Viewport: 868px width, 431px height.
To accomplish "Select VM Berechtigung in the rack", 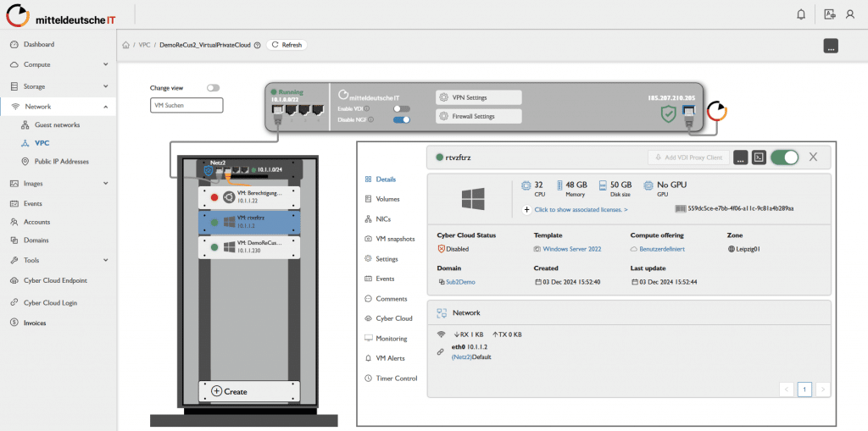I will click(x=249, y=197).
